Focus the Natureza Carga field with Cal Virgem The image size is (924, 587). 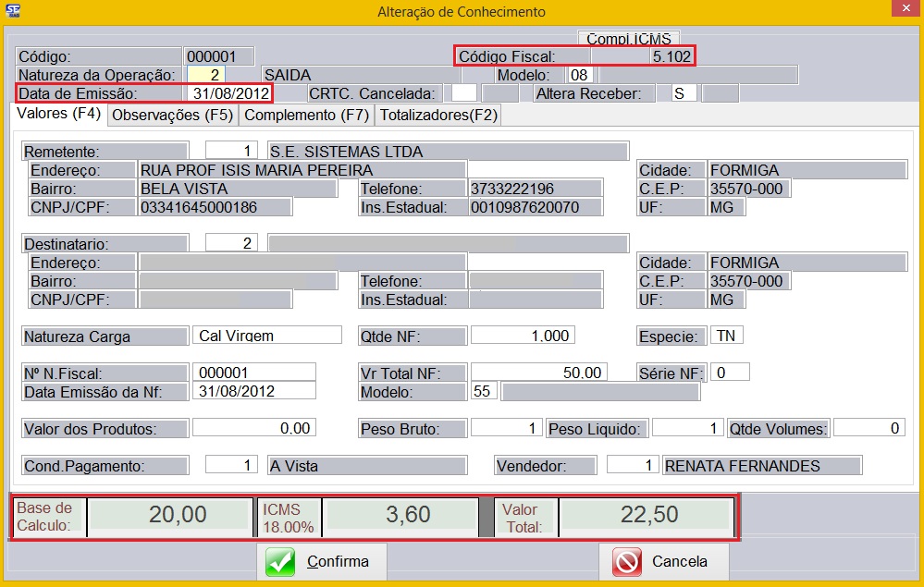[x=266, y=336]
